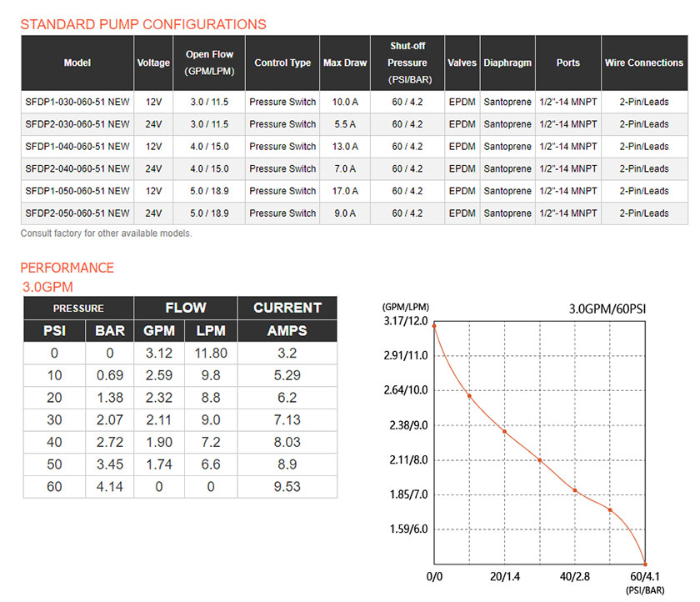Select model SFDP1-030-060-51 NEW
Image resolution: width=700 pixels, height=602 pixels.
77,102
